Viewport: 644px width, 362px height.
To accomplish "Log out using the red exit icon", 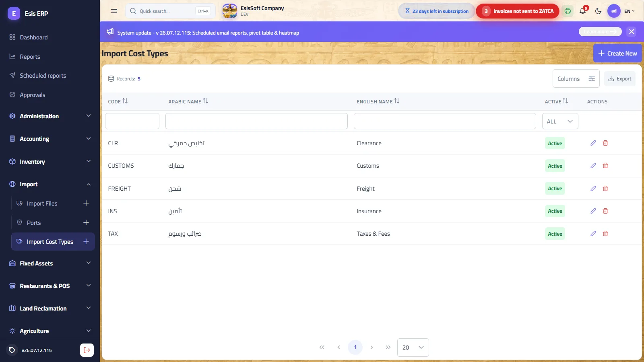I will (87, 350).
